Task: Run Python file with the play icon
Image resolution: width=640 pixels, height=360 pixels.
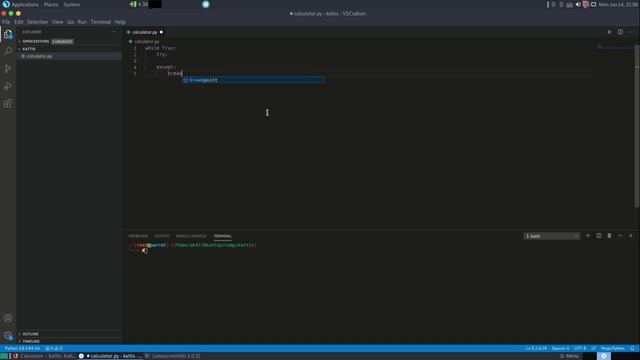Action: tap(609, 32)
